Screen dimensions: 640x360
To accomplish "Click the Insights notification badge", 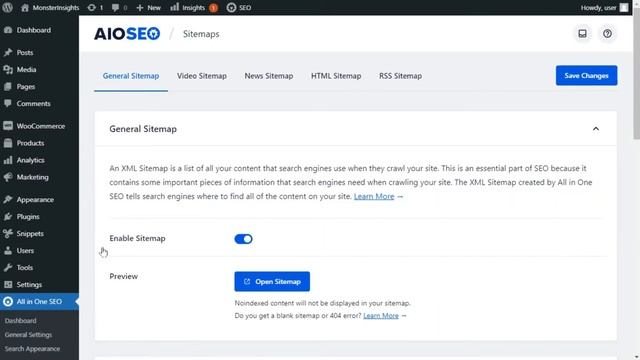I will click(x=213, y=8).
